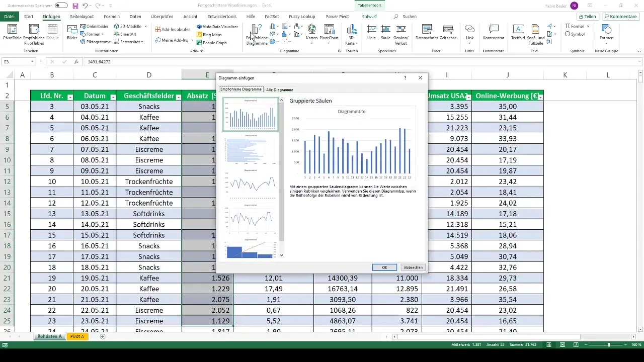Image resolution: width=644 pixels, height=362 pixels.
Task: Switch to Alle Diagramme tab
Action: pos(280,89)
